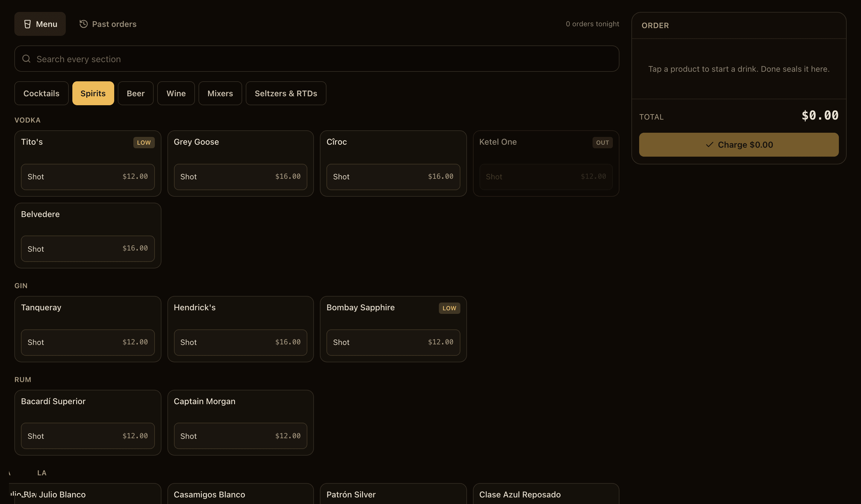Click the LOW badge on Tito's
Image resolution: width=861 pixels, height=504 pixels.
(x=144, y=143)
